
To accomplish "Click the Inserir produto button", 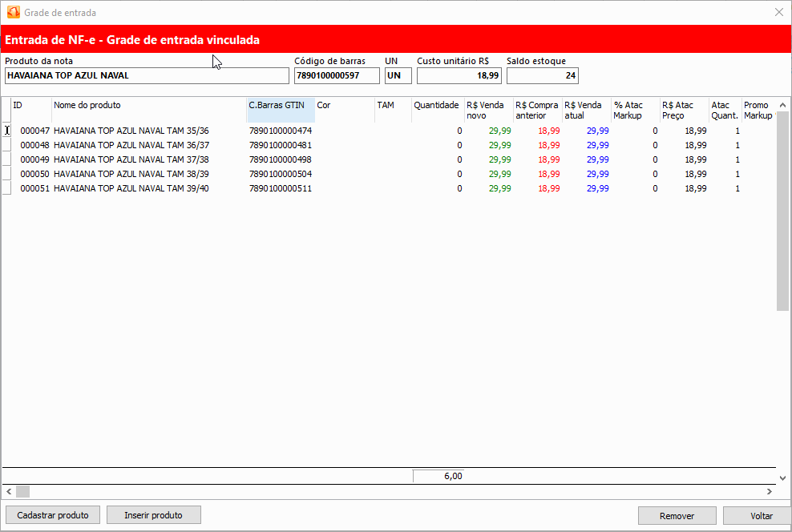I will click(153, 515).
